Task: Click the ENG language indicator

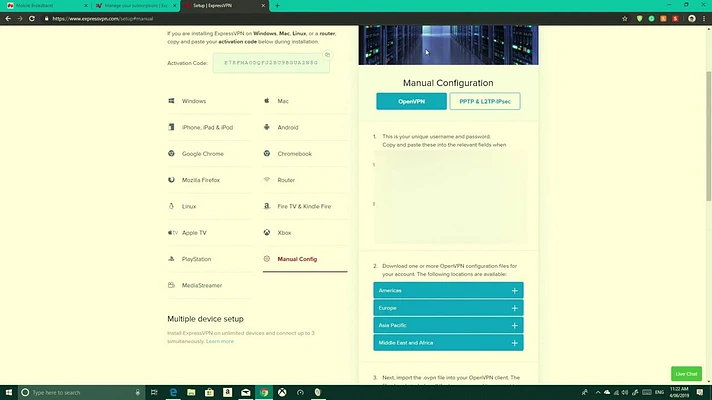Action: pos(659,392)
